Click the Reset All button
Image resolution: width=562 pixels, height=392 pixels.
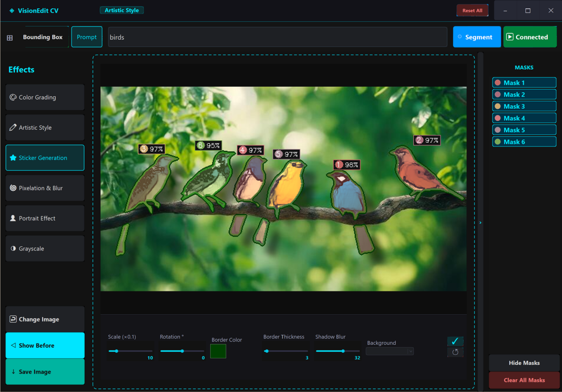click(472, 11)
